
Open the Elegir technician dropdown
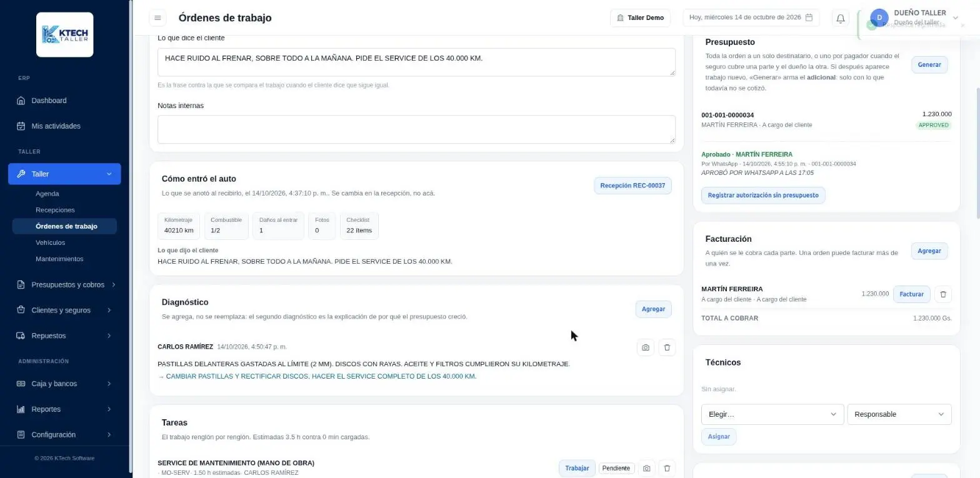click(772, 414)
